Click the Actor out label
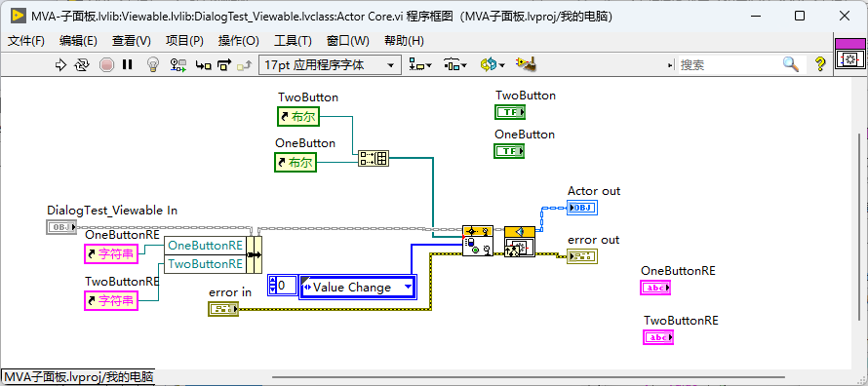The width and height of the screenshot is (868, 386). pos(594,191)
